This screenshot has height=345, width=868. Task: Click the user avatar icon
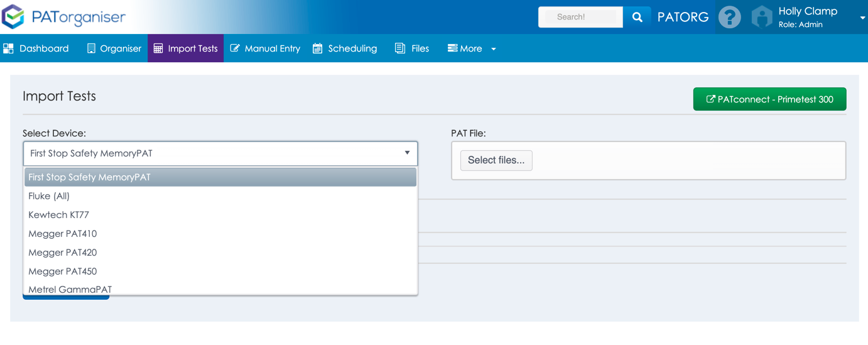pos(761,17)
